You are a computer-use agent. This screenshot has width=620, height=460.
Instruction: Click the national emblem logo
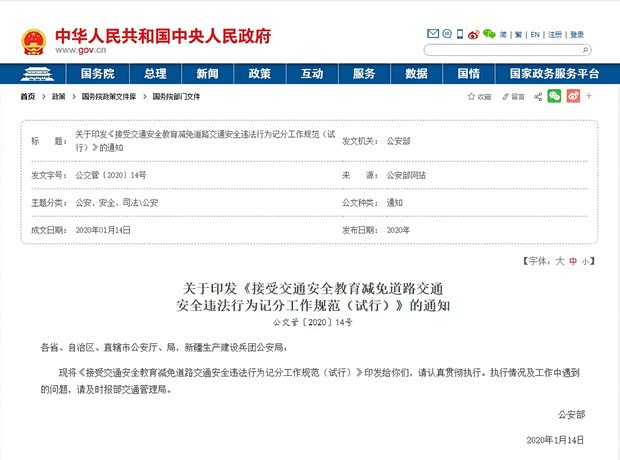tap(30, 40)
